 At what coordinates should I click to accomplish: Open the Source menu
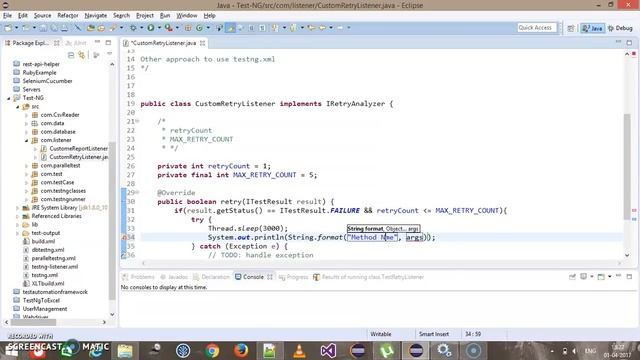(42, 16)
